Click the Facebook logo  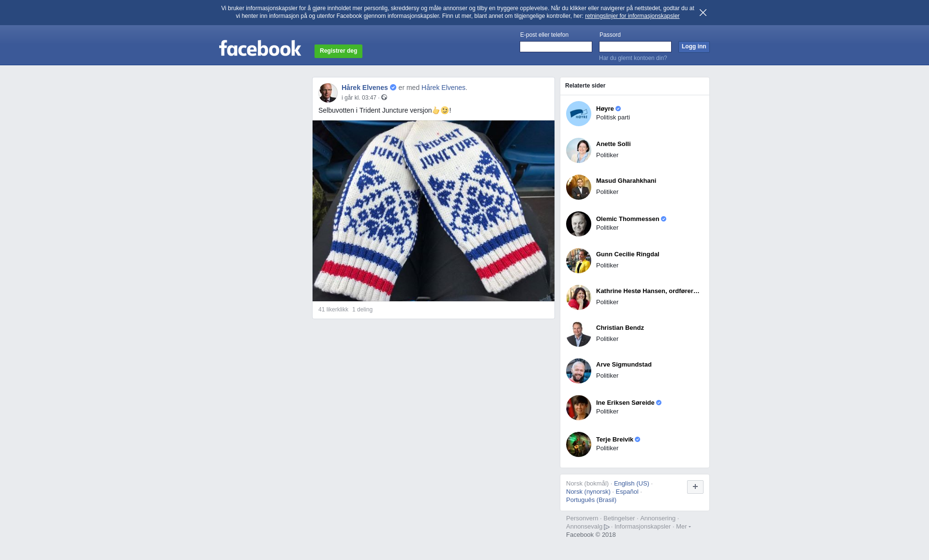[260, 48]
